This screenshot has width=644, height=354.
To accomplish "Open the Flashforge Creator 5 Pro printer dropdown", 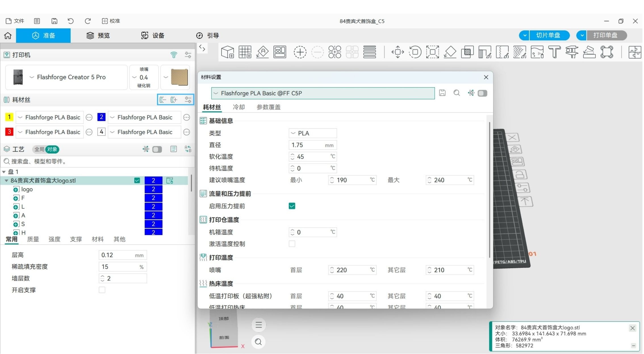I will click(66, 77).
